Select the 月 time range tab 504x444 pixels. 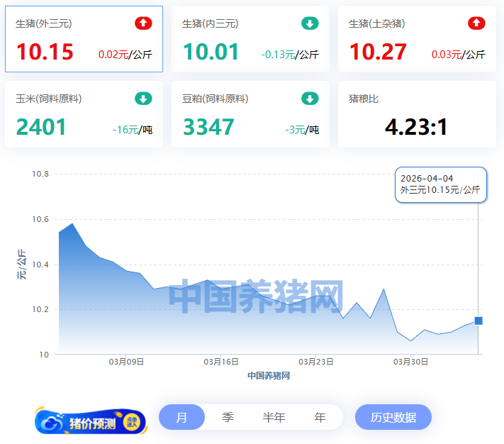181,418
